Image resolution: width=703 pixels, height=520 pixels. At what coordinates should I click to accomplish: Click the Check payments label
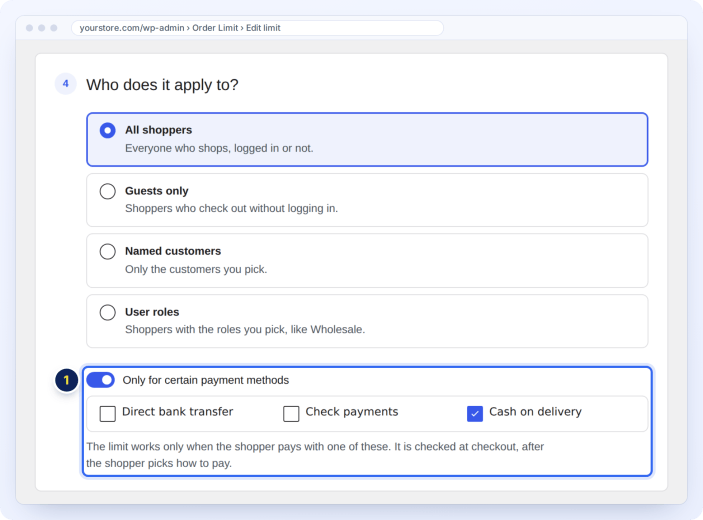pos(352,412)
